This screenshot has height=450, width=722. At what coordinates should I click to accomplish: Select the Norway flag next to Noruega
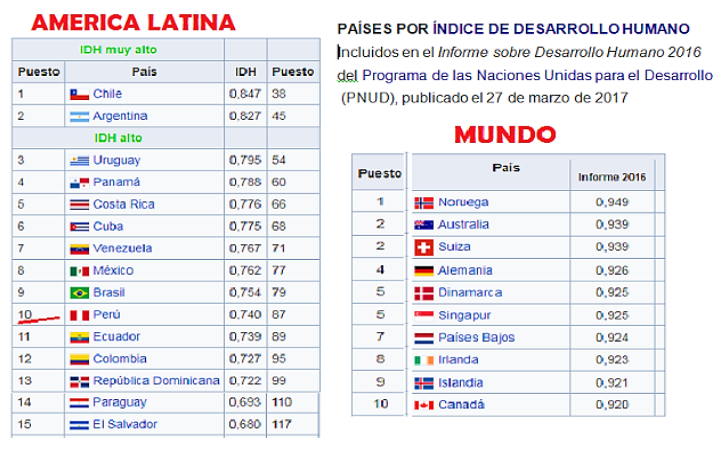[x=423, y=203]
